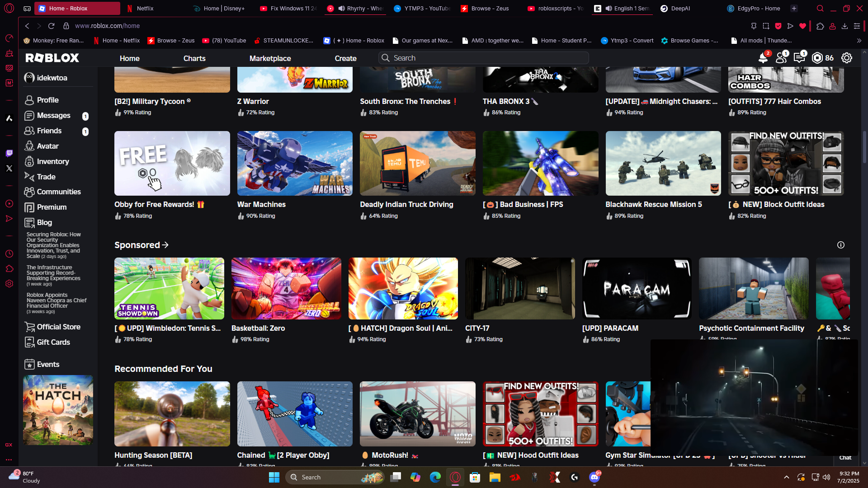This screenshot has height=488, width=868.
Task: Open File Explorer from the taskbar
Action: [495, 477]
